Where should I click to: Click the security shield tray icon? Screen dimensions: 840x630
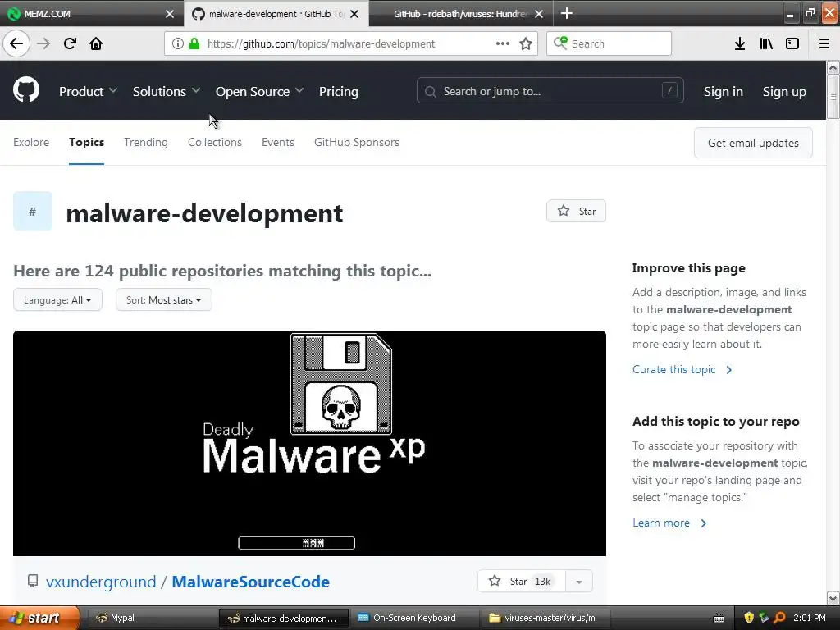click(748, 618)
